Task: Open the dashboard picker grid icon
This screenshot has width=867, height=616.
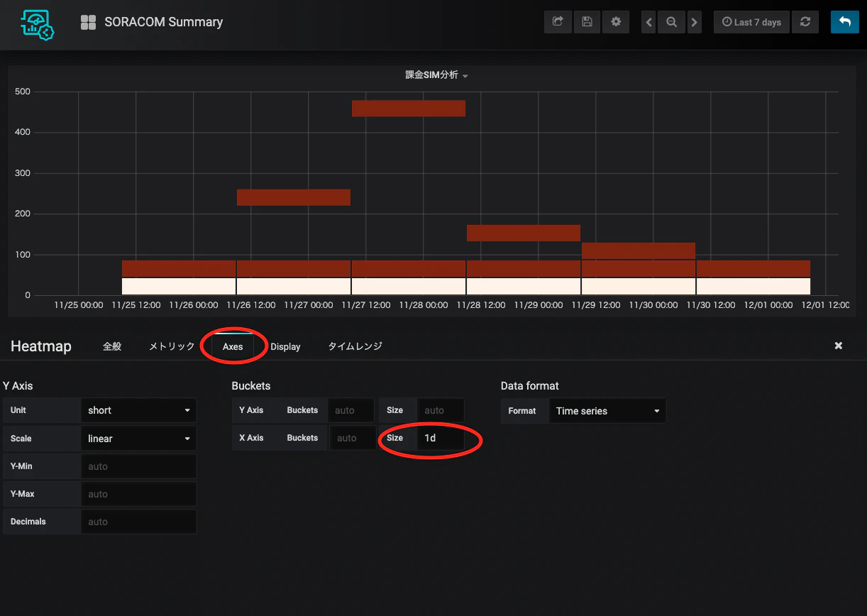Action: pos(88,23)
